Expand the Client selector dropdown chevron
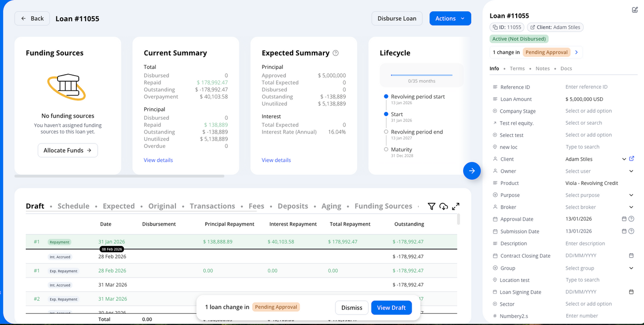The width and height of the screenshot is (644, 325). click(623, 159)
